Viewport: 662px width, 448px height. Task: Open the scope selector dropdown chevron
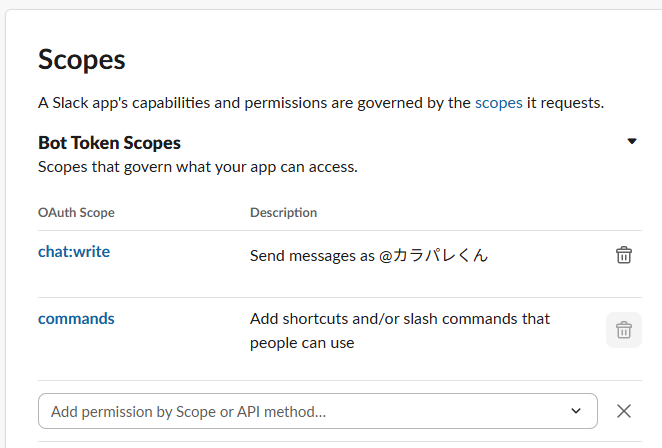[576, 411]
